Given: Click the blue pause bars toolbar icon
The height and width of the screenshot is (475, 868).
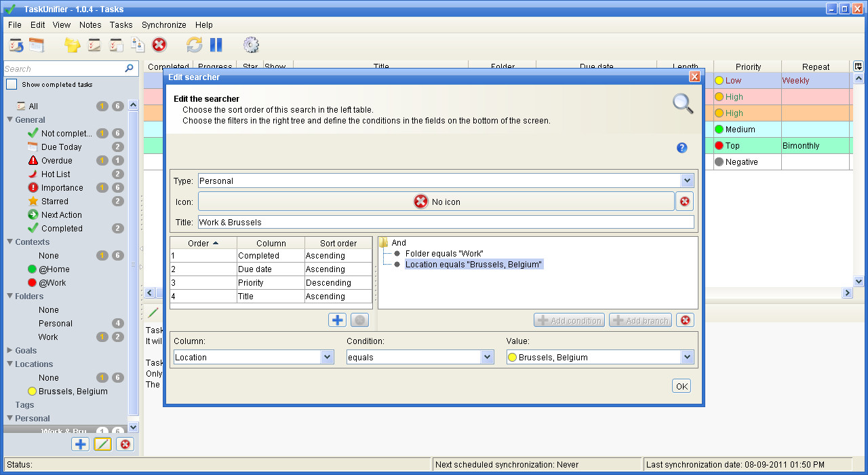Looking at the screenshot, I should (216, 45).
